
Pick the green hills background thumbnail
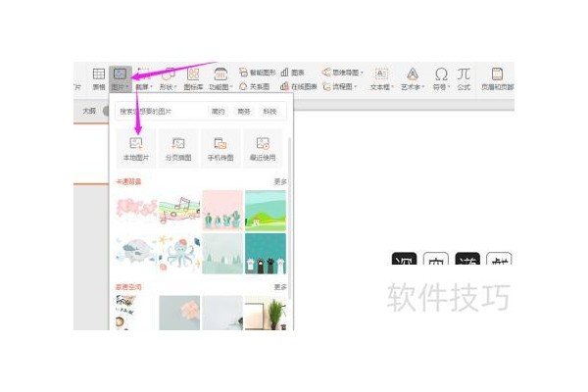pyautogui.click(x=266, y=211)
